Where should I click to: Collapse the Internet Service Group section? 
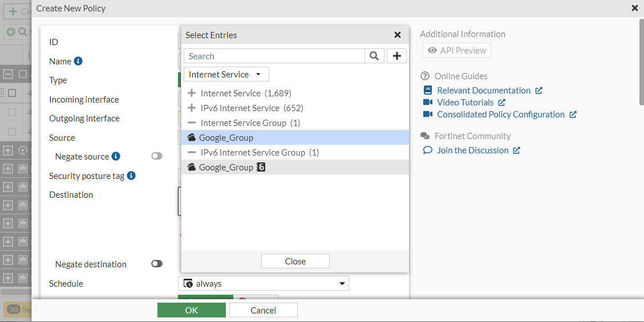click(x=192, y=123)
